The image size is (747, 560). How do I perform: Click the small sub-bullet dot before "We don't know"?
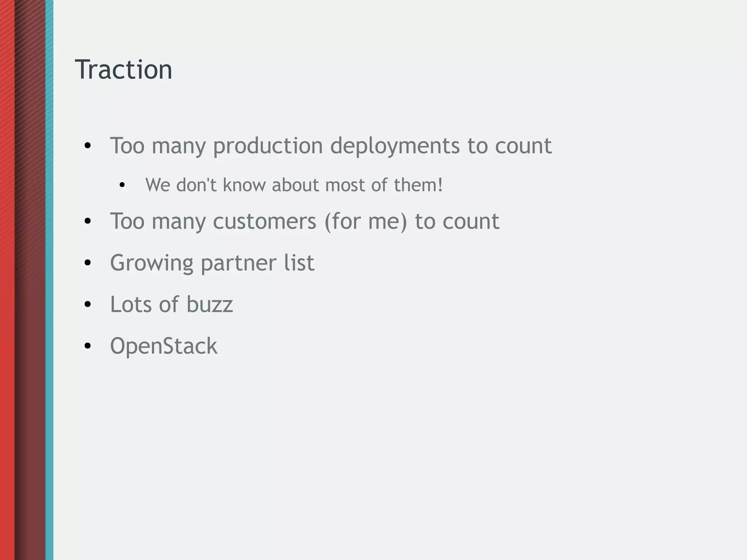[122, 186]
